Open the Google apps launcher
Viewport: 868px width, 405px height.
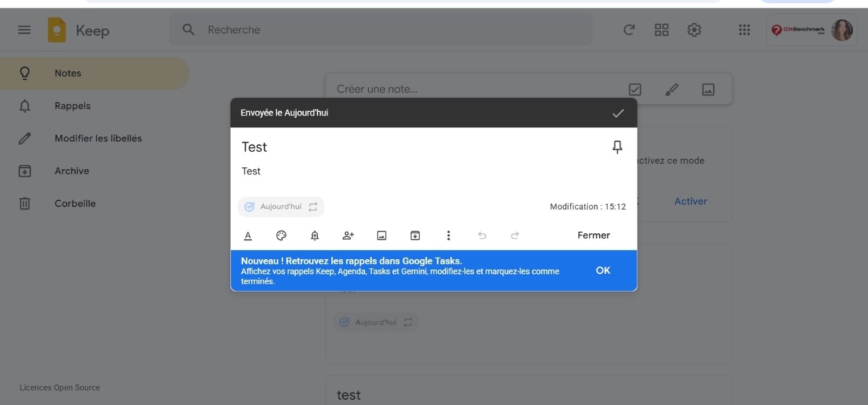pyautogui.click(x=744, y=30)
